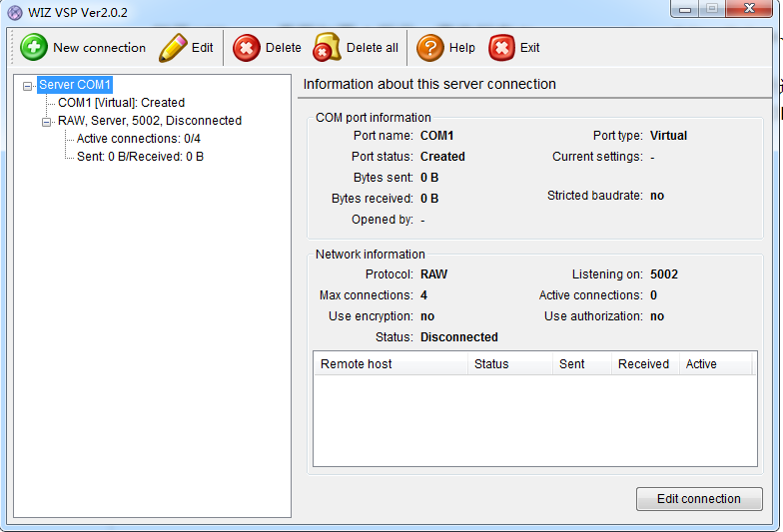This screenshot has width=783, height=532.
Task: Click the Port name value COM1
Action: click(x=437, y=136)
